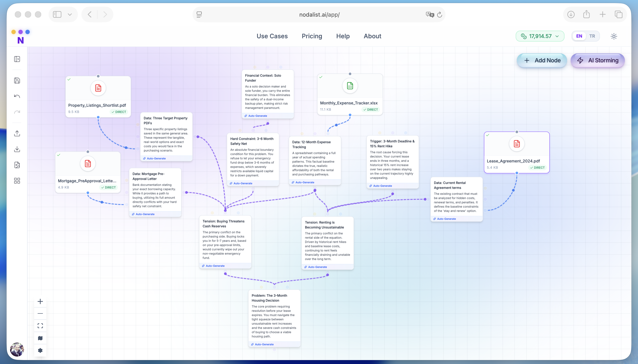Open the Use Cases menu item

pos(272,36)
